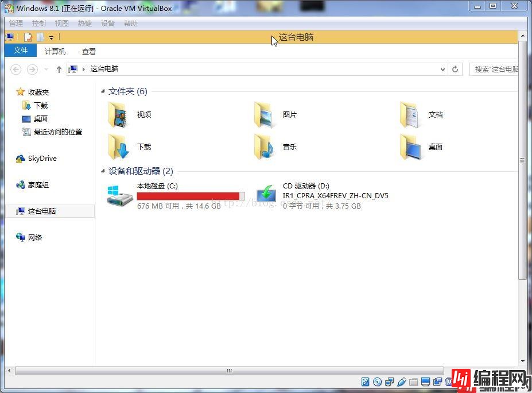Open the Pictures (图片) folder

coord(265,115)
